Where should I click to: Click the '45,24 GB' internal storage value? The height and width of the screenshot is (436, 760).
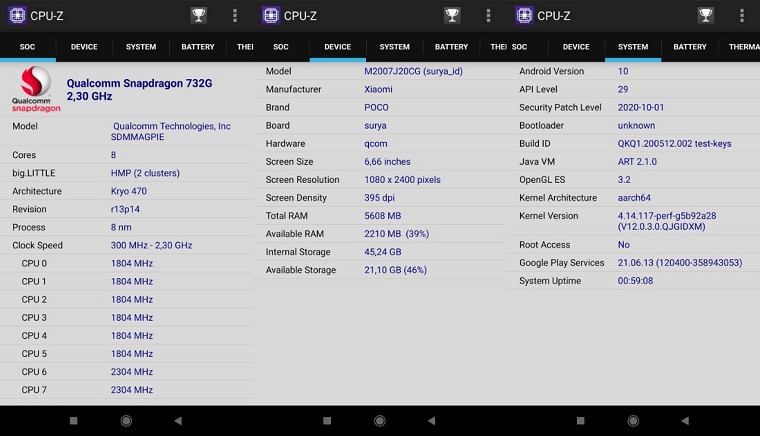click(x=382, y=252)
